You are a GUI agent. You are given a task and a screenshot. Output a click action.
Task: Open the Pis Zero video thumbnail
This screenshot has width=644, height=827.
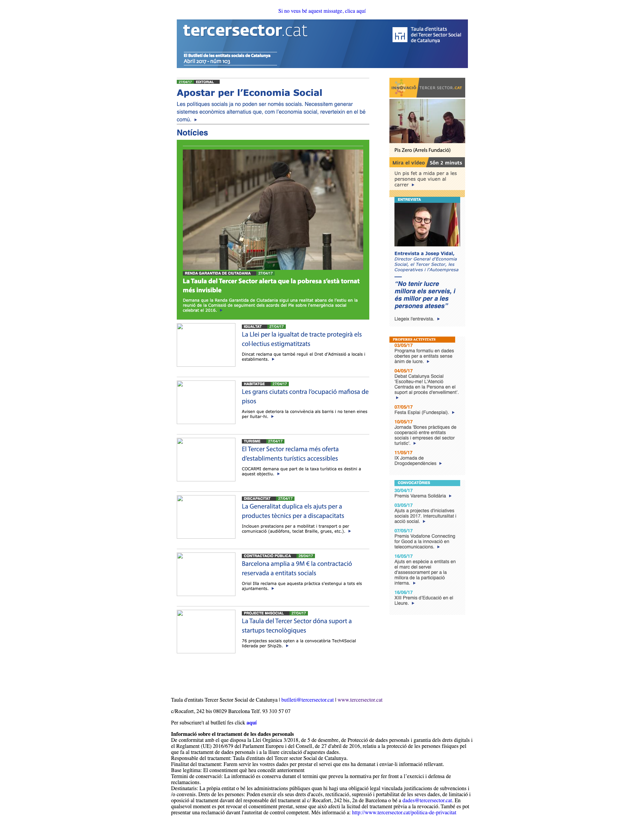[x=427, y=121]
